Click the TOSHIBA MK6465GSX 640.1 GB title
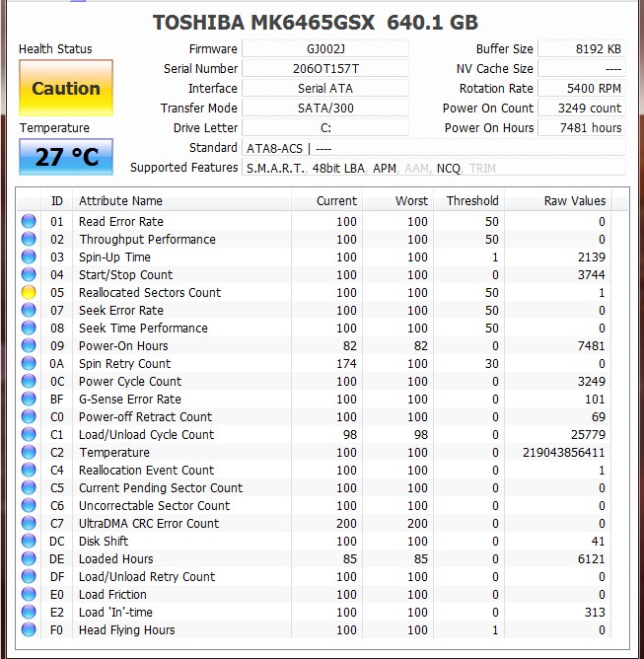644x659 pixels. (x=316, y=23)
